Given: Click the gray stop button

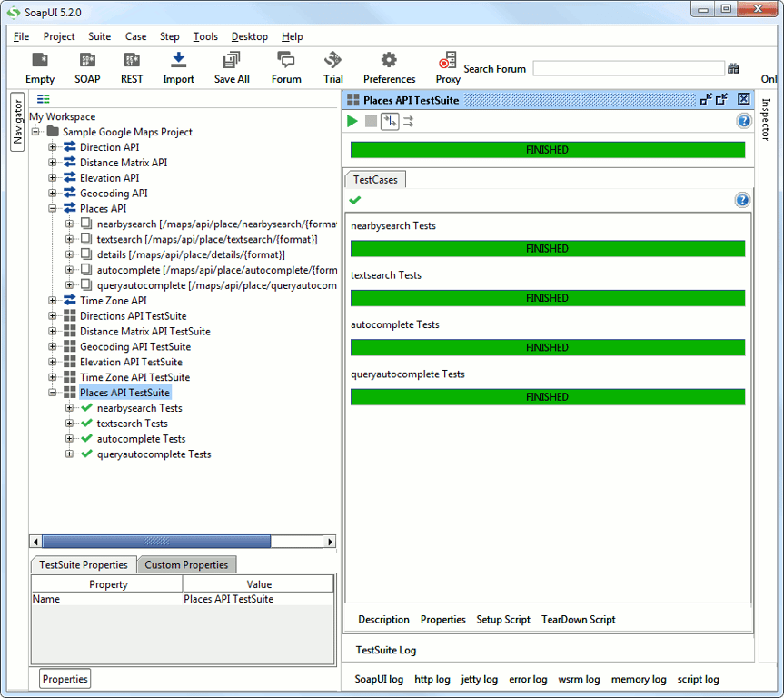Looking at the screenshot, I should tap(371, 121).
